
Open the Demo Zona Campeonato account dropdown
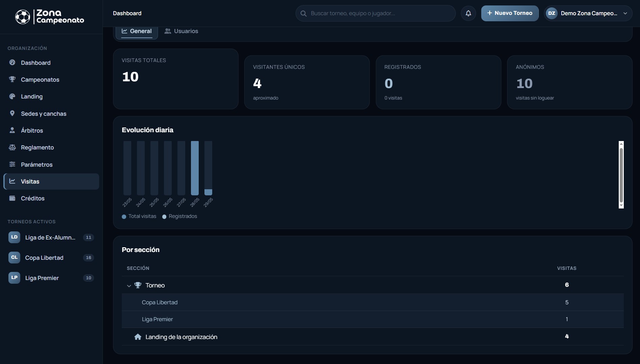pos(588,13)
